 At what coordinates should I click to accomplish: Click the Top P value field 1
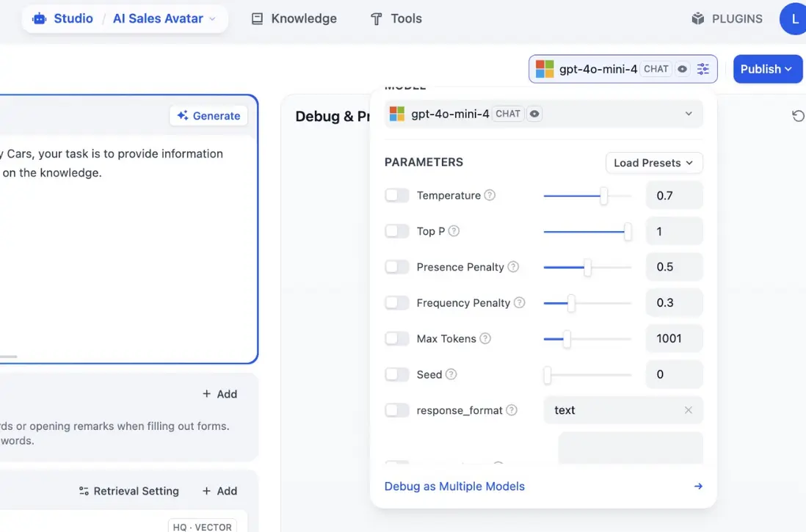tap(675, 231)
